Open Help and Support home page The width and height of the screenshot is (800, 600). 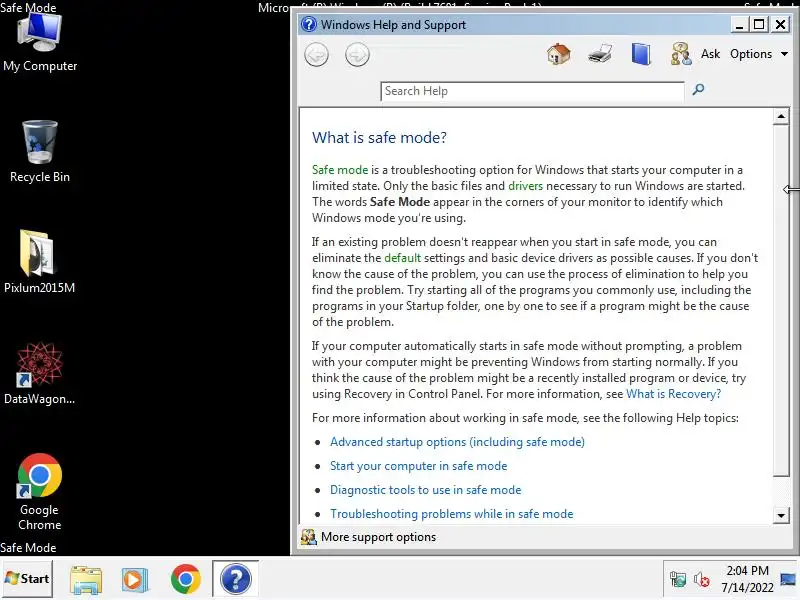pos(559,54)
